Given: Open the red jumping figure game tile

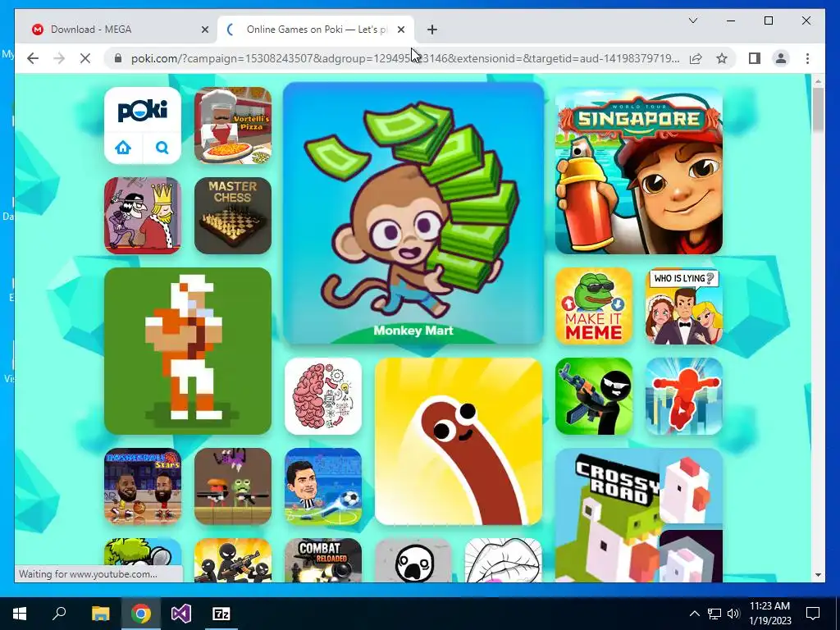Looking at the screenshot, I should point(684,396).
